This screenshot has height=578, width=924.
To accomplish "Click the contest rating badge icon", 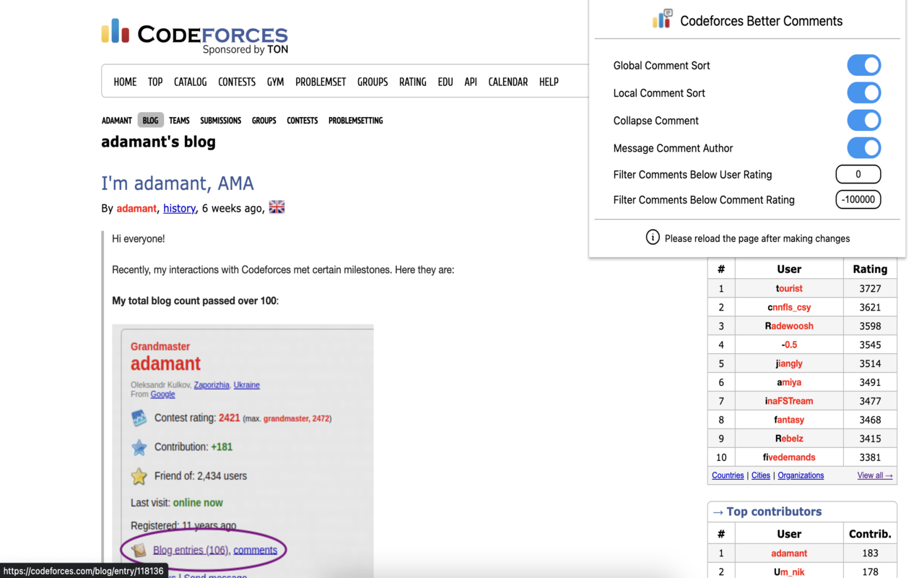I will pos(139,418).
